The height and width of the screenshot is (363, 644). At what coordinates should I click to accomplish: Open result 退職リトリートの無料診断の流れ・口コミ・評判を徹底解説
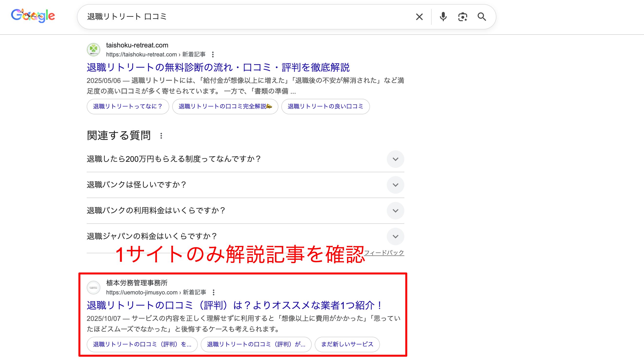pos(218,67)
